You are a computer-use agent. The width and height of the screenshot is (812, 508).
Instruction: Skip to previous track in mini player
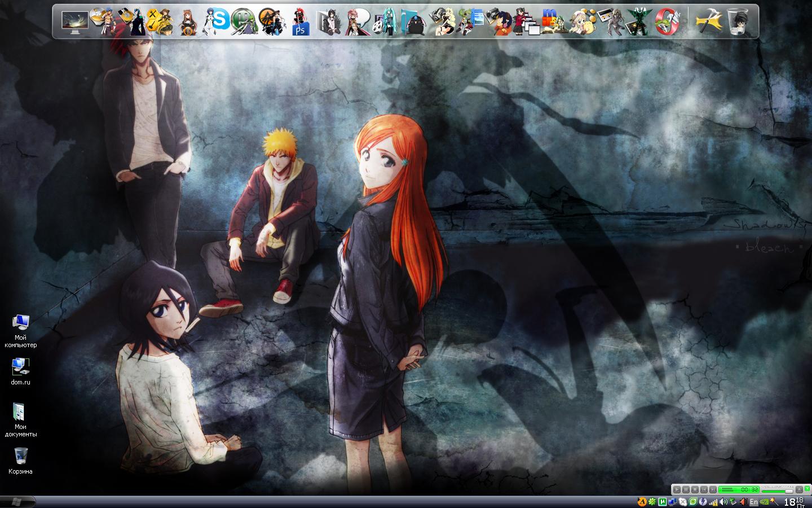coord(704,490)
